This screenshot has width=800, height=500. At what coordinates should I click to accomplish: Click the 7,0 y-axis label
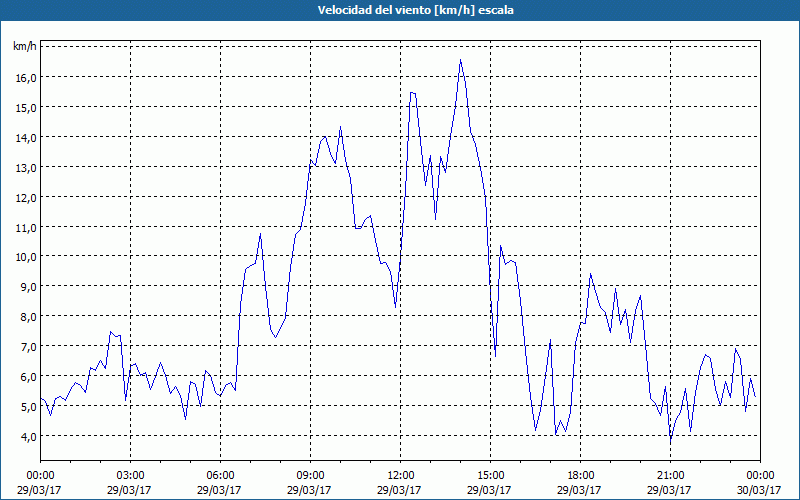coord(28,346)
